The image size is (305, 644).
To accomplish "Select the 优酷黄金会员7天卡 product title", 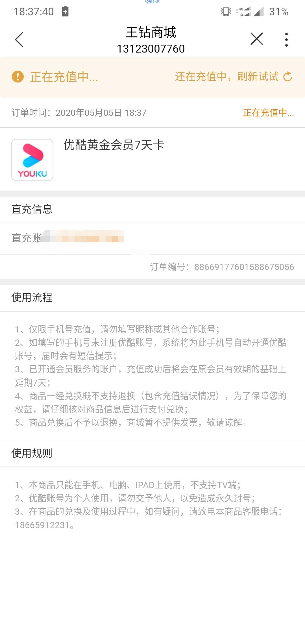I will pyautogui.click(x=114, y=145).
